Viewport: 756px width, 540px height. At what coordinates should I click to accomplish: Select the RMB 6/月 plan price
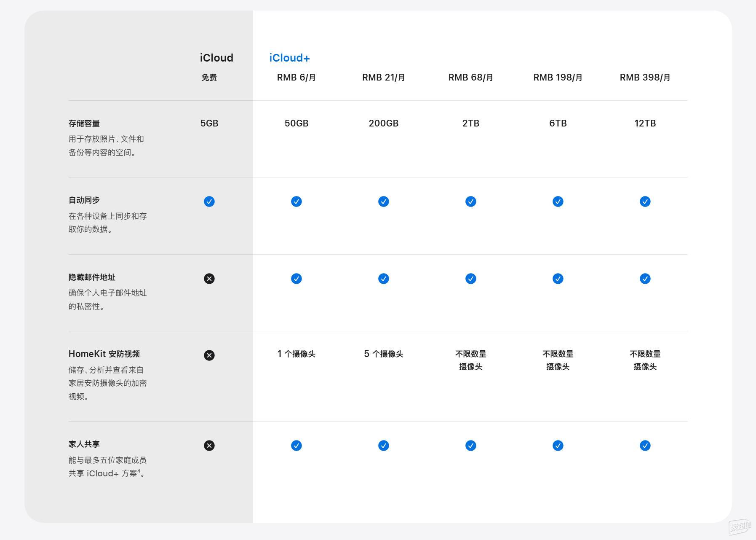tap(297, 77)
